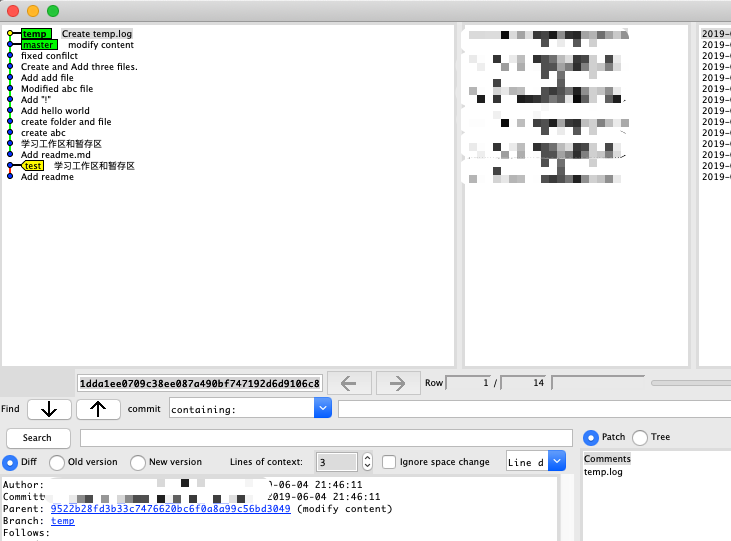Screen dimensions: 731x541
Task: Open the Line diff mode dropdown
Action: click(x=556, y=461)
